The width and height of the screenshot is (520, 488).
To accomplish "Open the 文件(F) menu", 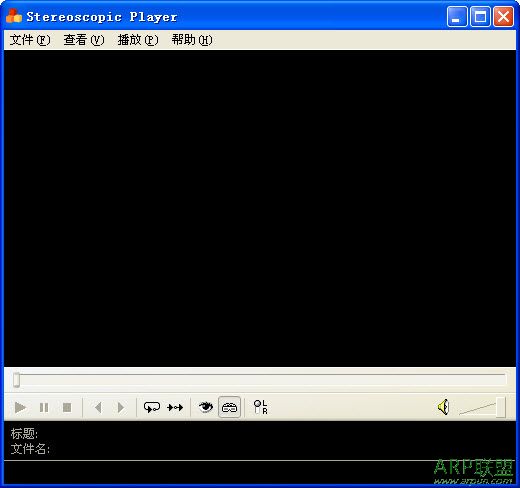I will click(30, 40).
